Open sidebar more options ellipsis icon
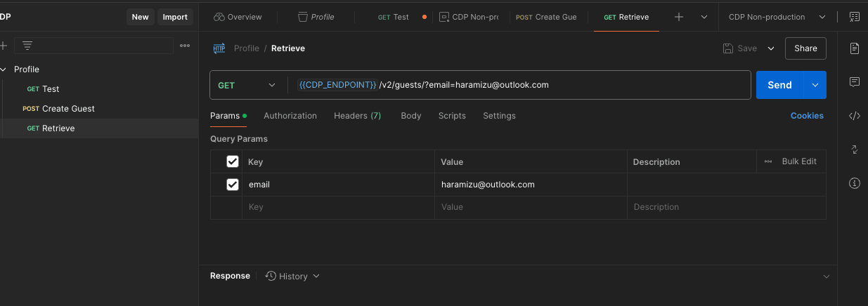 pyautogui.click(x=185, y=46)
